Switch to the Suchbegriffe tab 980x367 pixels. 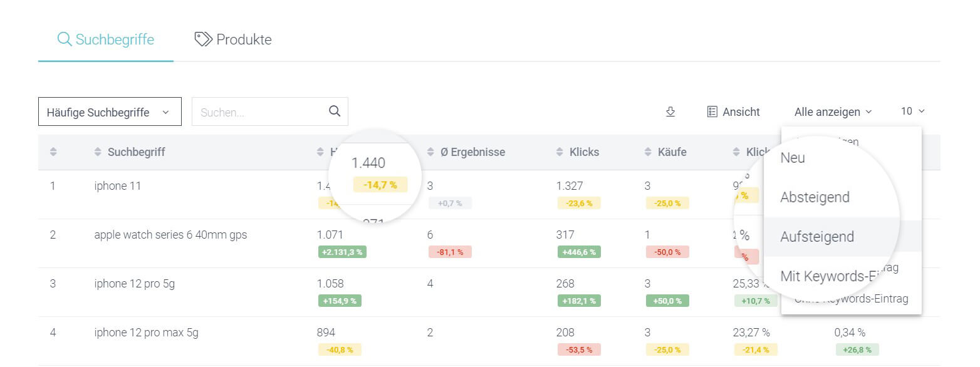[105, 39]
